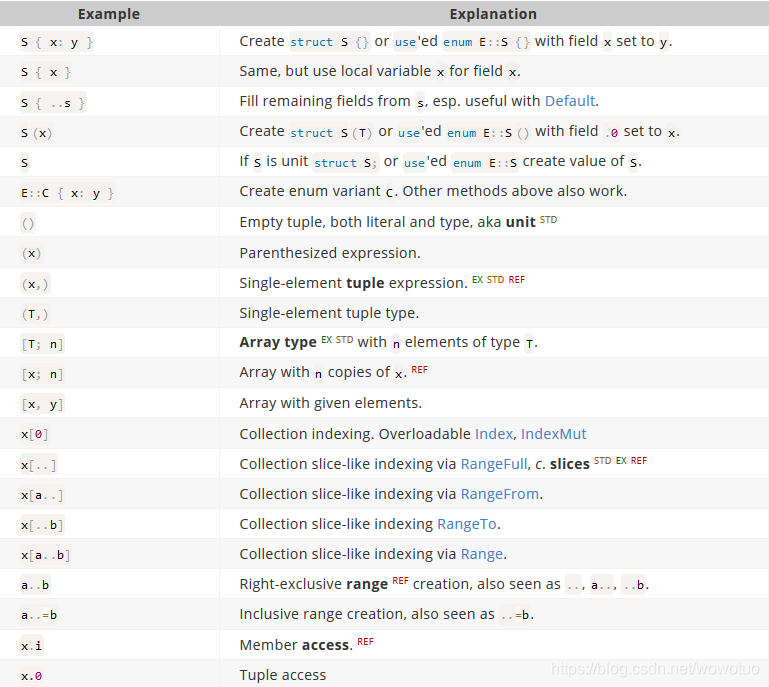Viewport: 769px width, 687px height.
Task: Select code cell '[T; n]'
Action: click(42, 344)
